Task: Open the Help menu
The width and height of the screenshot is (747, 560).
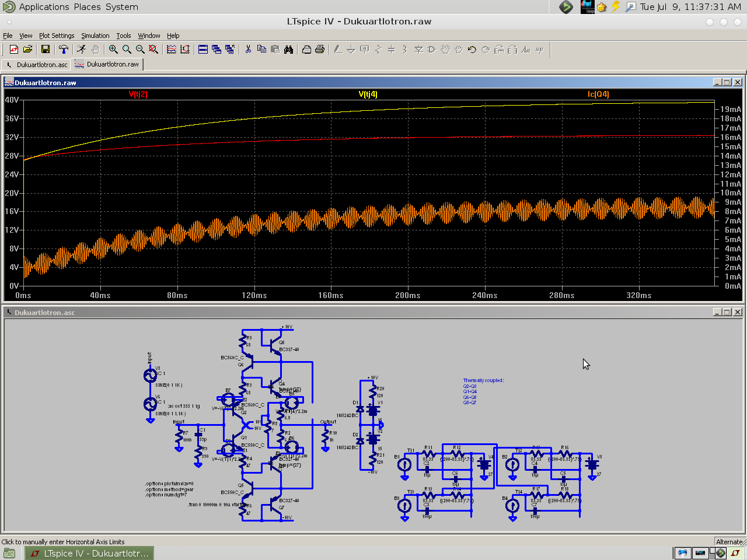Action: 173,36
